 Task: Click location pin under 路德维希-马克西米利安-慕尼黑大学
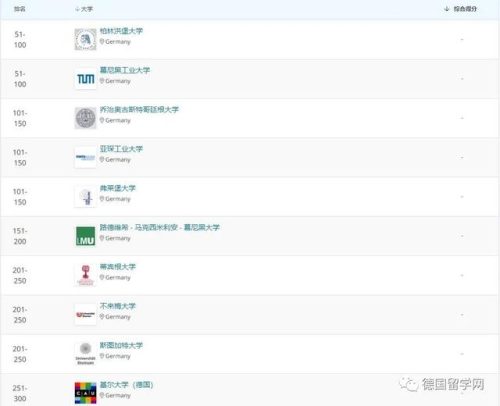(102, 238)
